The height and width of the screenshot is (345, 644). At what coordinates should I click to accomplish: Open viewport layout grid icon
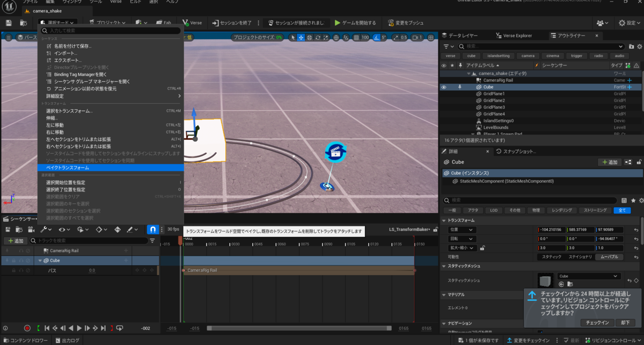(x=430, y=38)
